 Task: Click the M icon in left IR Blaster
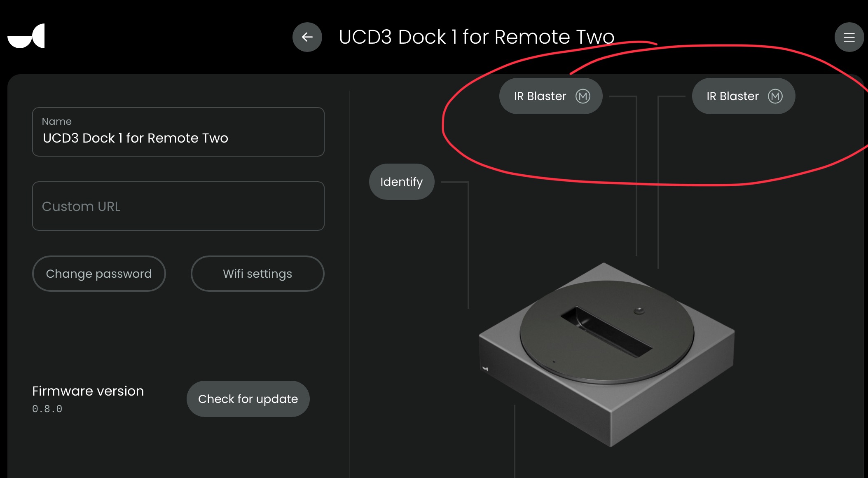(x=583, y=96)
